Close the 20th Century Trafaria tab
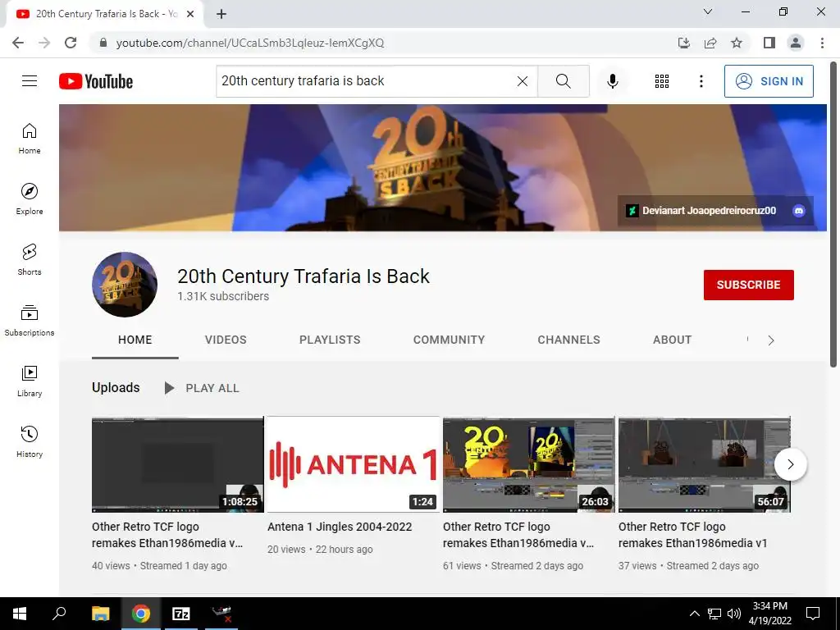Screen dimensions: 840x630 pyautogui.click(x=190, y=14)
